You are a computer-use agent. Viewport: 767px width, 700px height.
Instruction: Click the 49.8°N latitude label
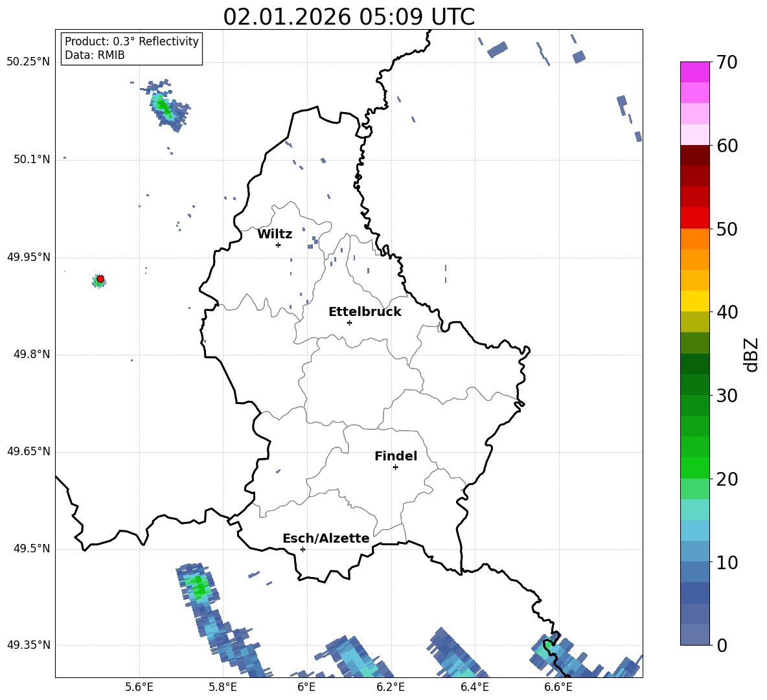(32, 354)
